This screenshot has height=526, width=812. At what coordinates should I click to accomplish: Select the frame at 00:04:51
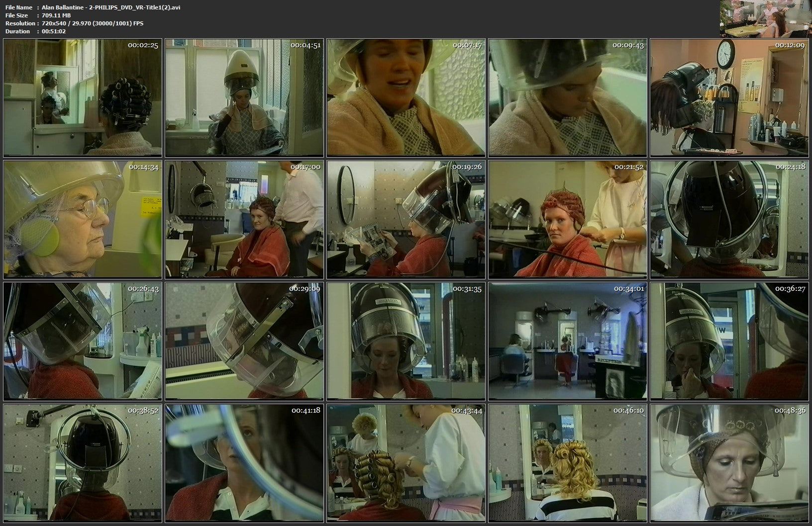point(244,97)
